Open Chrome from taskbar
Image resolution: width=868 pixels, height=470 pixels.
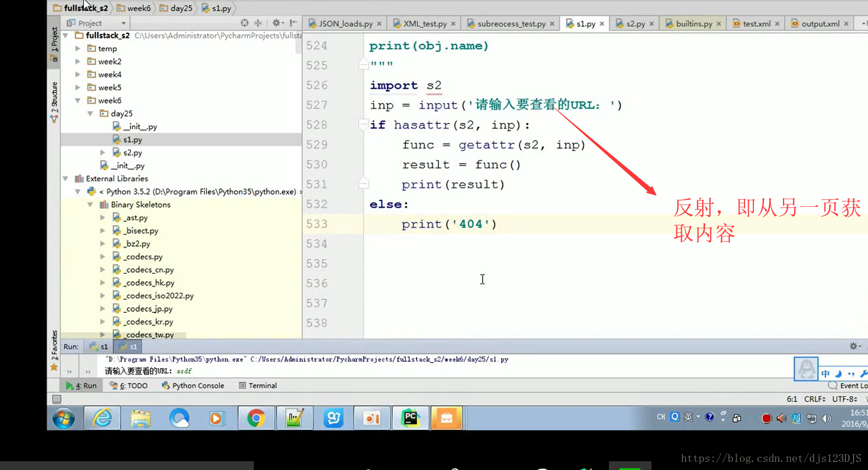(256, 418)
